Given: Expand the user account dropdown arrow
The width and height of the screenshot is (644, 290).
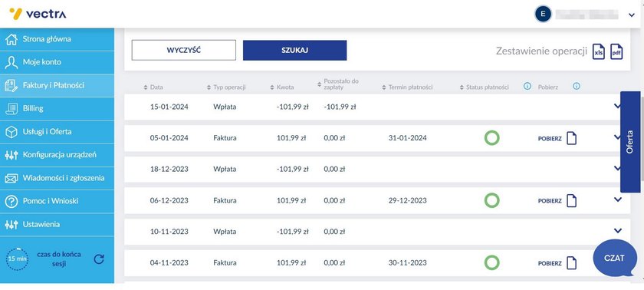Looking at the screenshot, I should (x=632, y=15).
